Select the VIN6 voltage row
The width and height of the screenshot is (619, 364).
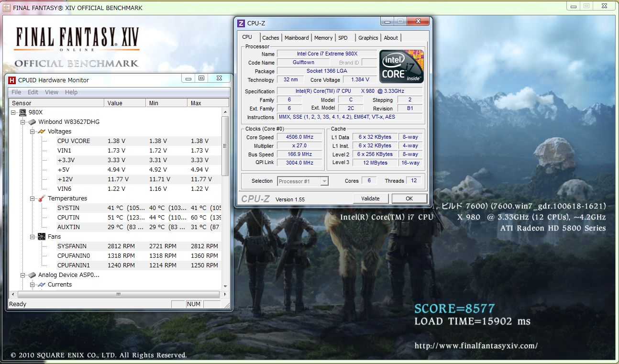[139, 189]
